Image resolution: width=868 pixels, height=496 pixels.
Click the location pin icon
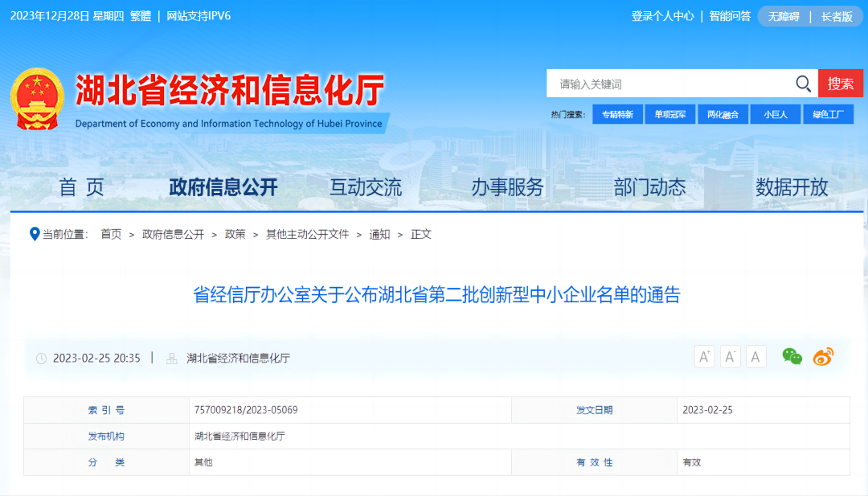pos(35,234)
